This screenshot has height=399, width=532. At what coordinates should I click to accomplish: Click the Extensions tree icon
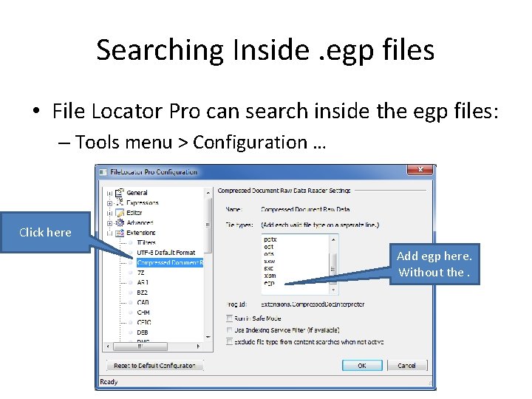[x=120, y=233]
